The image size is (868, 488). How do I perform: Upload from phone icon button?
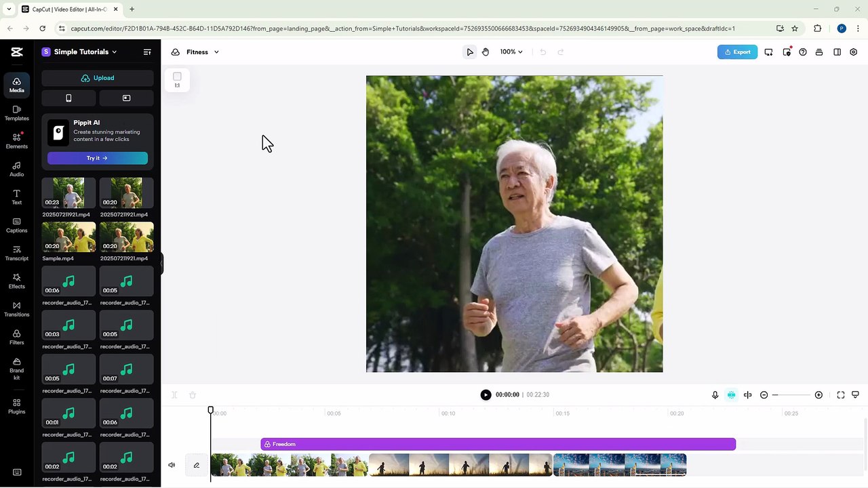[68, 98]
